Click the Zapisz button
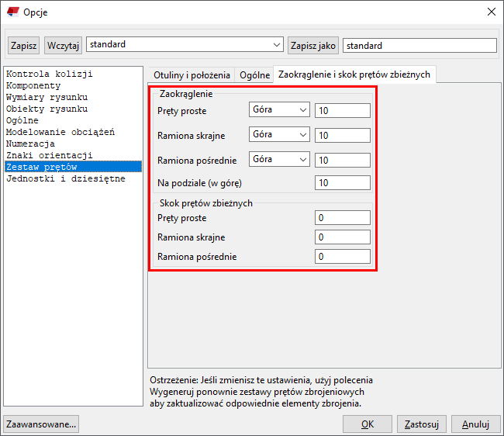Viewport: 504px width, 436px height. click(24, 46)
